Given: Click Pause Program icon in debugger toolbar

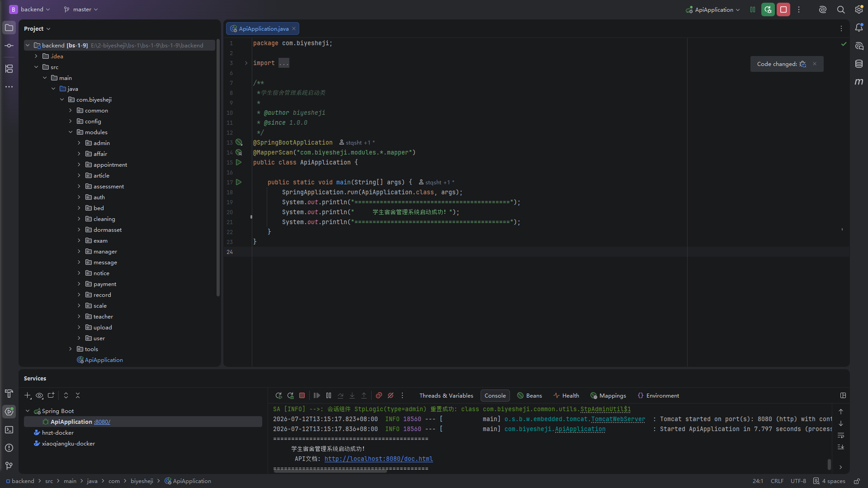Looking at the screenshot, I should pyautogui.click(x=329, y=395).
